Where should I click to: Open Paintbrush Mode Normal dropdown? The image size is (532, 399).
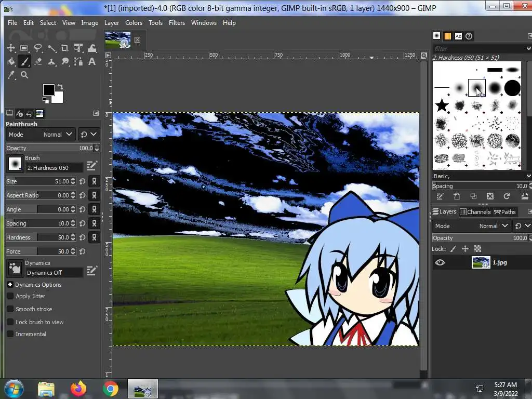tap(41, 135)
